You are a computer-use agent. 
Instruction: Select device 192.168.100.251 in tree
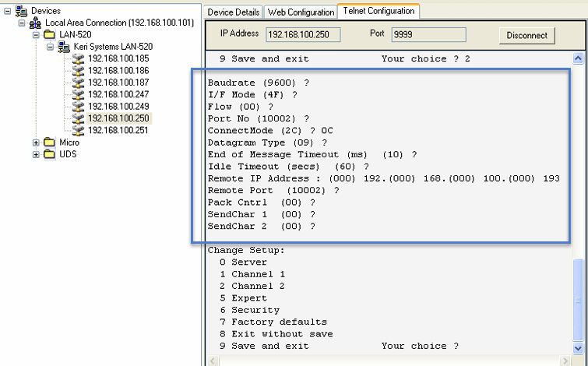118,130
